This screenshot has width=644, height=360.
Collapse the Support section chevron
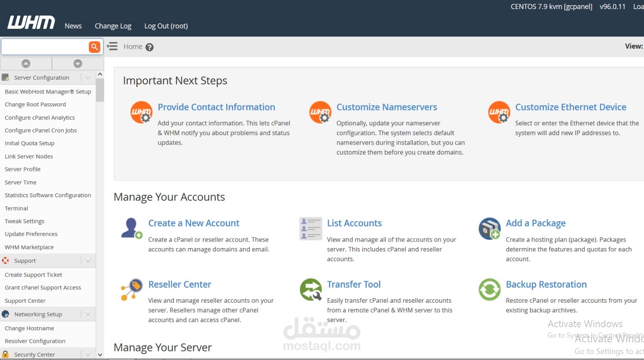coord(88,261)
